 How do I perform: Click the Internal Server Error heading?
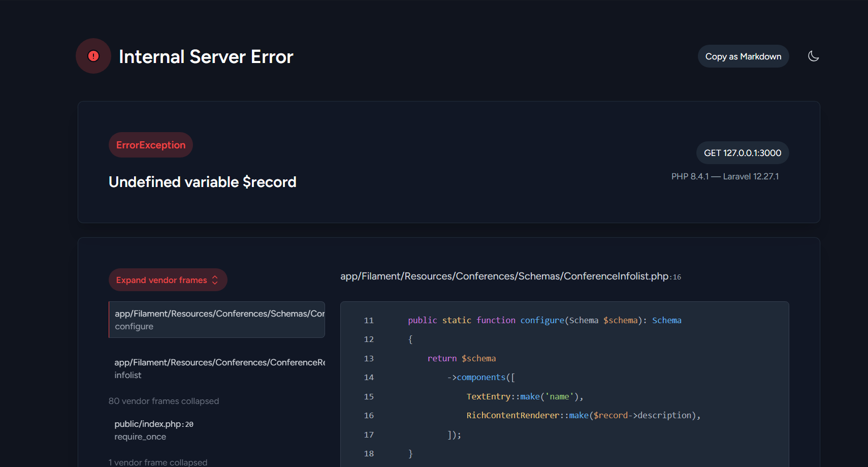coord(206,56)
